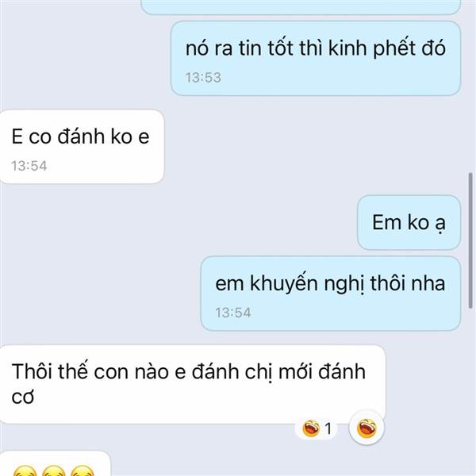Open the laughing reaction count 1
Image resolution: width=476 pixels, height=476 pixels.
316,428
